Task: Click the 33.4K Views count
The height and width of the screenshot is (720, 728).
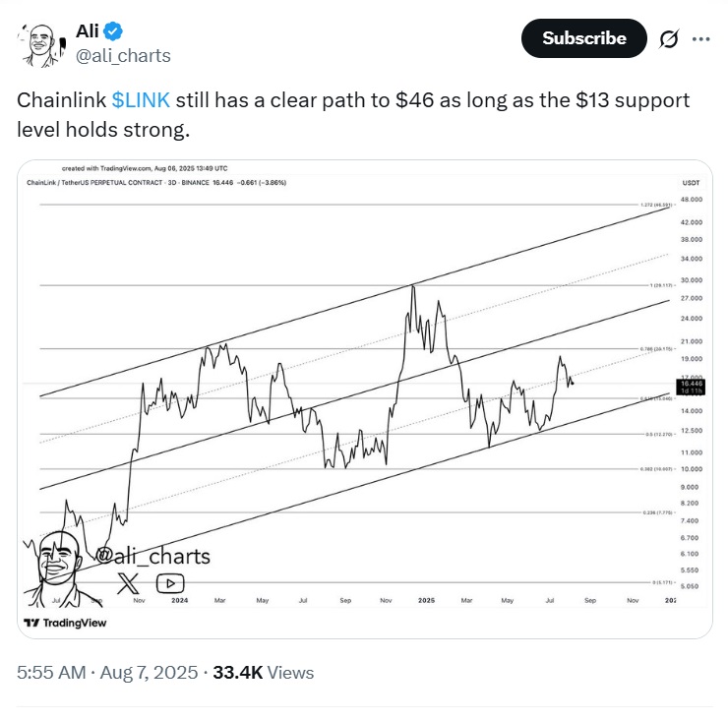Action: click(x=264, y=672)
